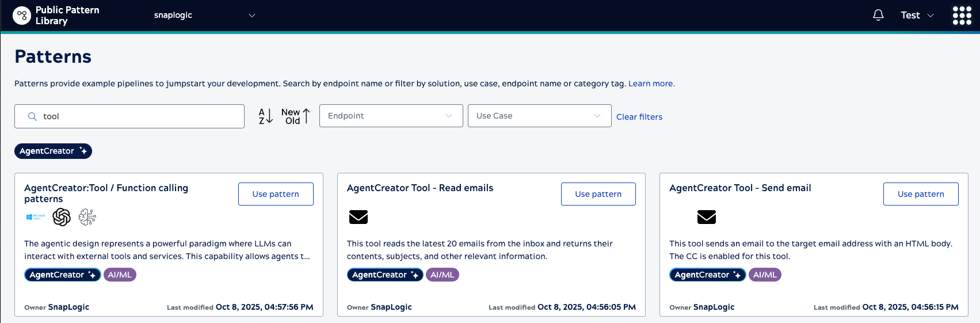Viewport: 980px width, 323px height.
Task: Sort patterns by New to Old
Action: pyautogui.click(x=296, y=116)
